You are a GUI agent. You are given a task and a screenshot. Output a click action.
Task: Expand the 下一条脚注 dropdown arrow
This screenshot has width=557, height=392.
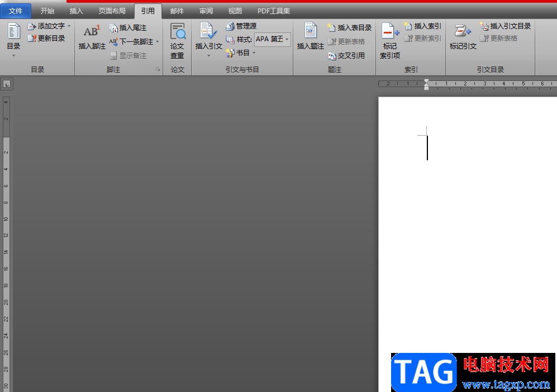tap(157, 41)
